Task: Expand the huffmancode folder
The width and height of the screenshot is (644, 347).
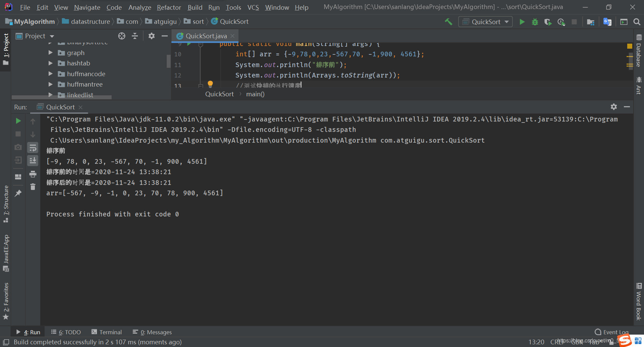Action: click(x=50, y=74)
